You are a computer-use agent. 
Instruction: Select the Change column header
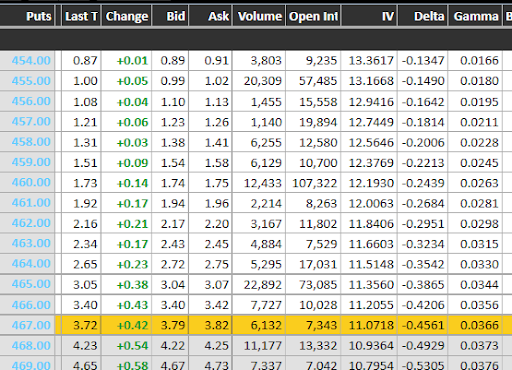(x=126, y=16)
